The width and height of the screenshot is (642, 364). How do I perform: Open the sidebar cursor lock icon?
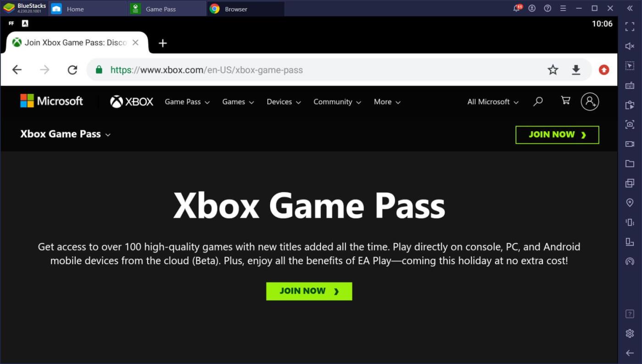point(630,66)
